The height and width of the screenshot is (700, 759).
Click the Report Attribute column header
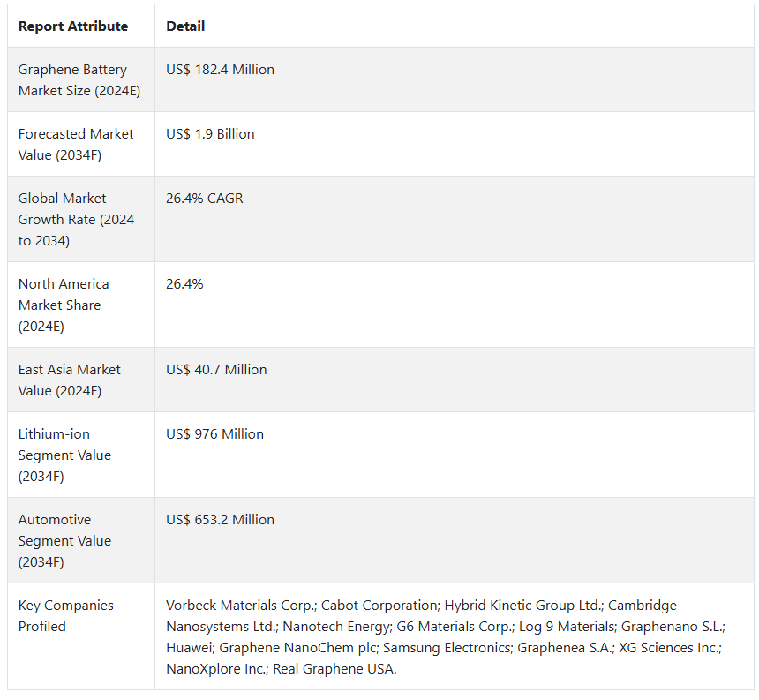(73, 26)
